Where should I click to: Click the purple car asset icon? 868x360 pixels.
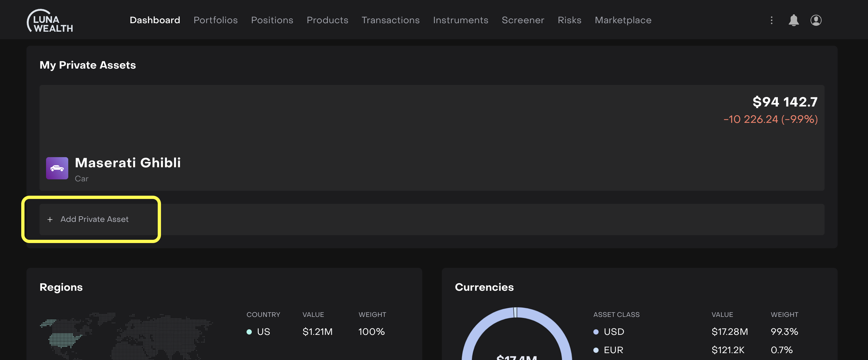[57, 168]
